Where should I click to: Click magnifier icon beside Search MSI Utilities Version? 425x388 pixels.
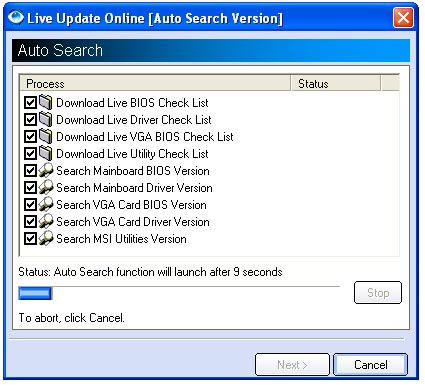46,238
